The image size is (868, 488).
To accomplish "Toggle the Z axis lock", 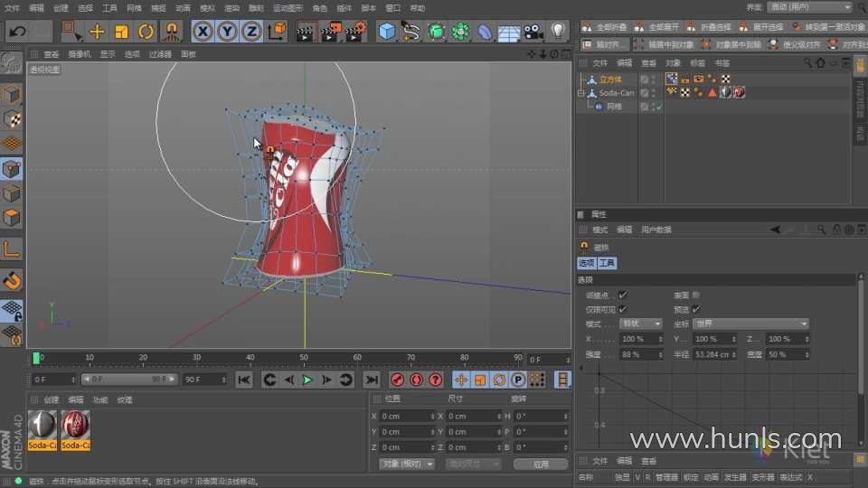I will coord(252,31).
